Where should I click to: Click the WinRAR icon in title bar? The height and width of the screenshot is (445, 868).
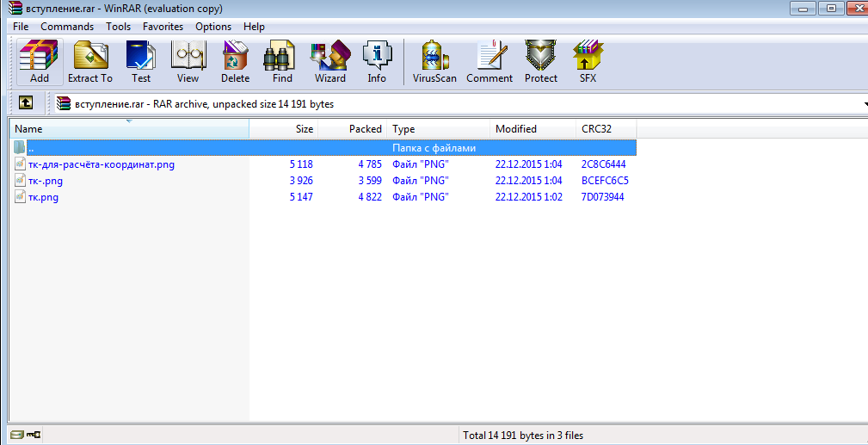16,9
